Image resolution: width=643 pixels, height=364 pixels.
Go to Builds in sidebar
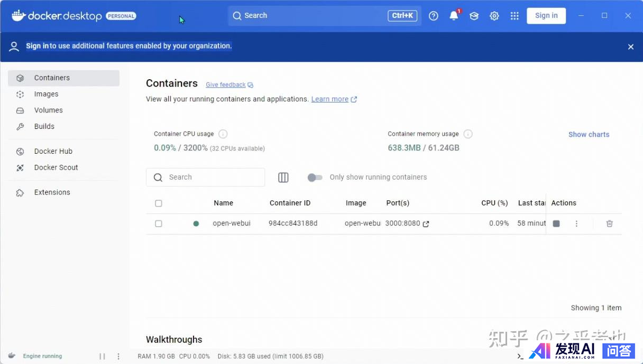pyautogui.click(x=63, y=127)
